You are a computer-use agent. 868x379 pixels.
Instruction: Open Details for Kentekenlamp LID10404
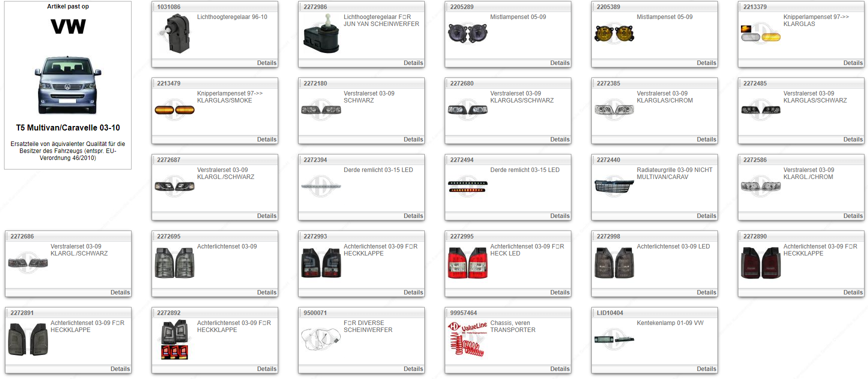706,369
